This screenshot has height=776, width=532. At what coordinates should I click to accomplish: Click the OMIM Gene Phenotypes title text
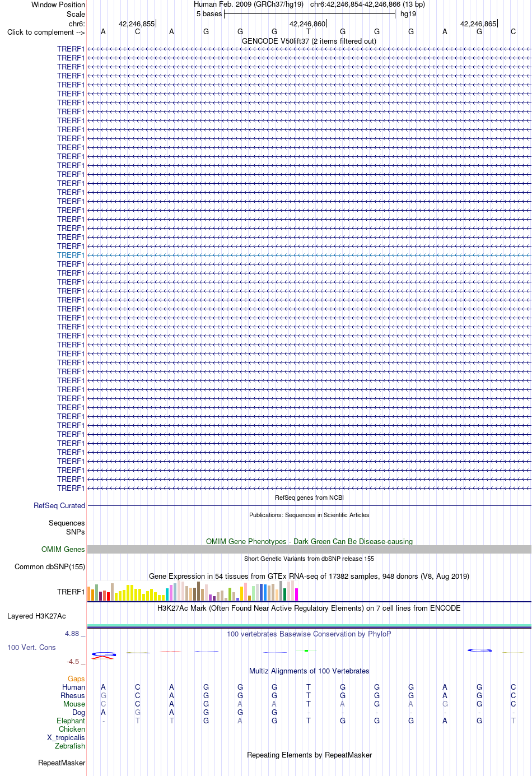click(x=309, y=541)
